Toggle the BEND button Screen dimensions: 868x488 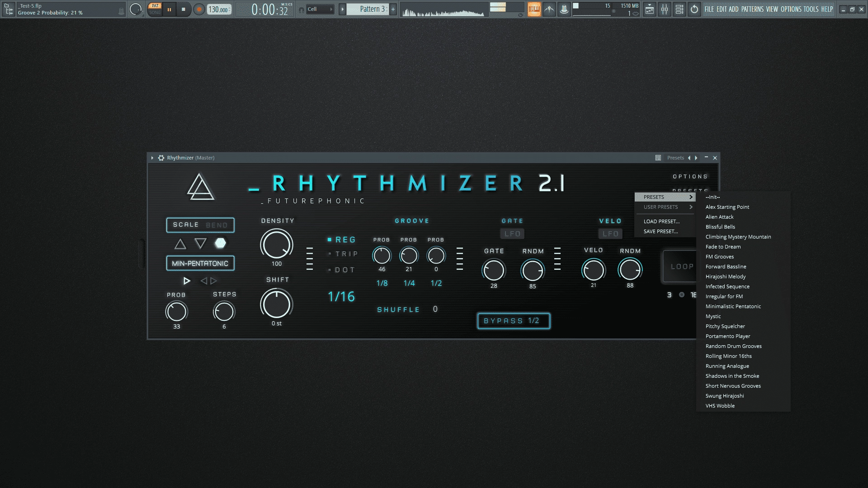click(x=217, y=225)
